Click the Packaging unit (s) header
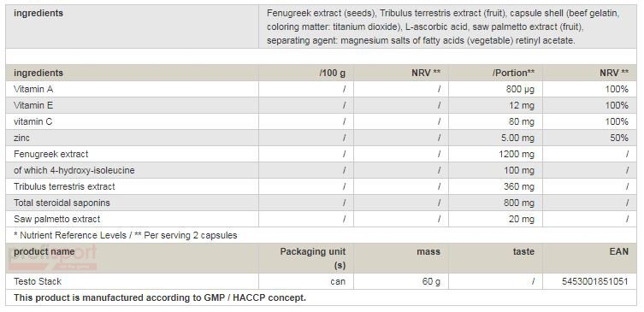This screenshot has height=312, width=644. (313, 258)
